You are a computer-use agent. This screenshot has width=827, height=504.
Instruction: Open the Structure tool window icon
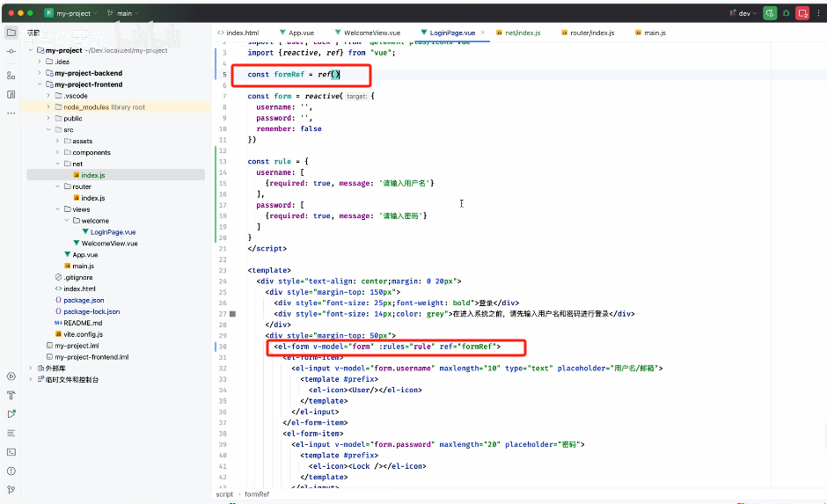[11, 76]
